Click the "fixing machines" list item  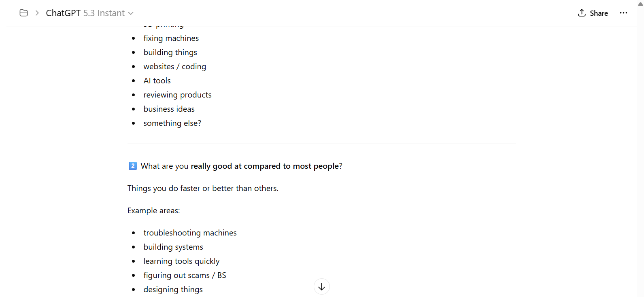(x=171, y=38)
